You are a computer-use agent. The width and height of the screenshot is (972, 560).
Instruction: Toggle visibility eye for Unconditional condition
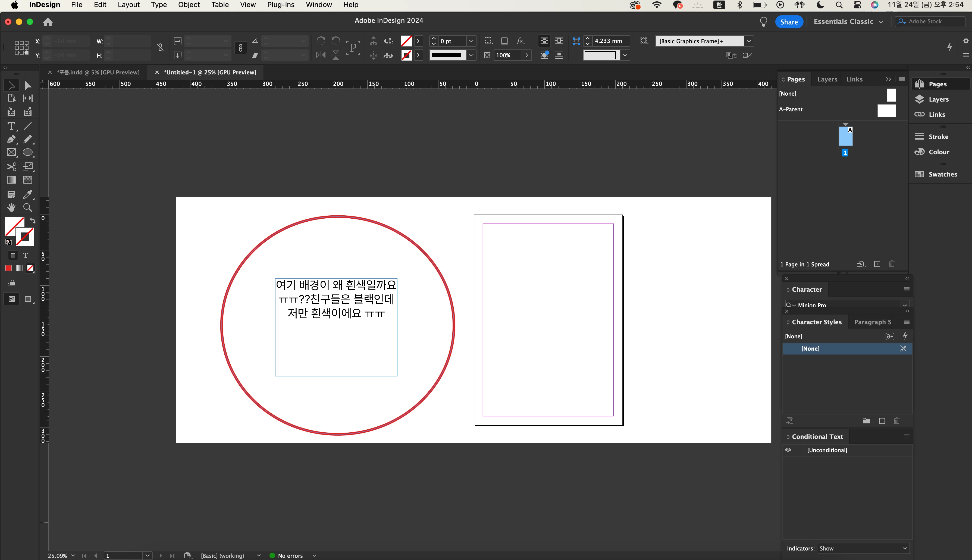tap(788, 450)
